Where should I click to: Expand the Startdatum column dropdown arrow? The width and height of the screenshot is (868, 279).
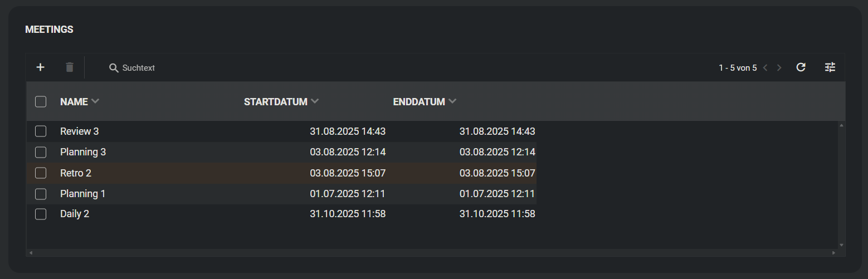[315, 101]
